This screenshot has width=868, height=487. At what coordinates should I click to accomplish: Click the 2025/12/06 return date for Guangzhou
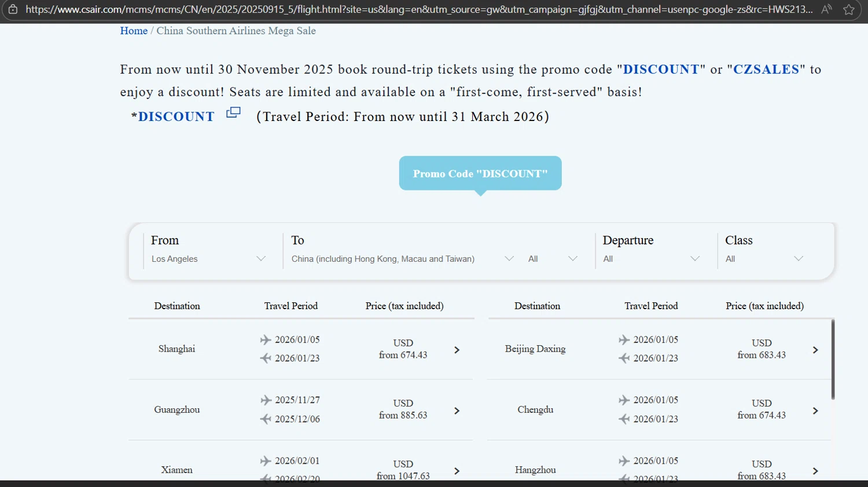(x=297, y=419)
